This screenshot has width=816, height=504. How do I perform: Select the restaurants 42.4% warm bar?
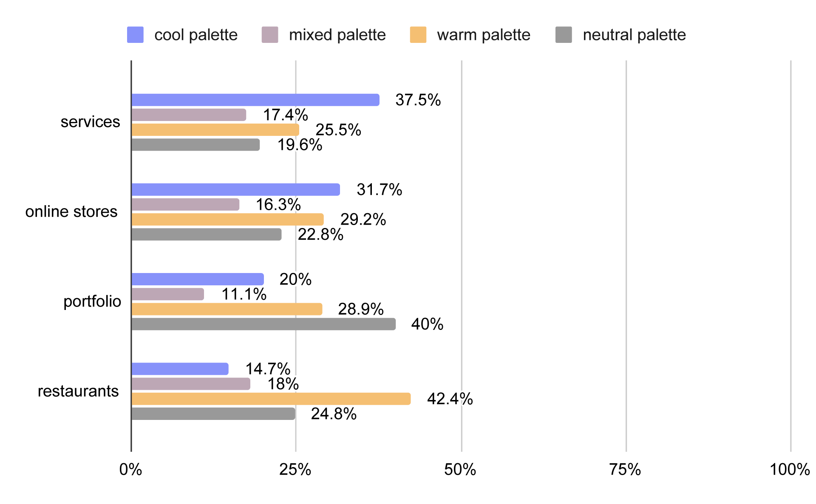coord(271,399)
